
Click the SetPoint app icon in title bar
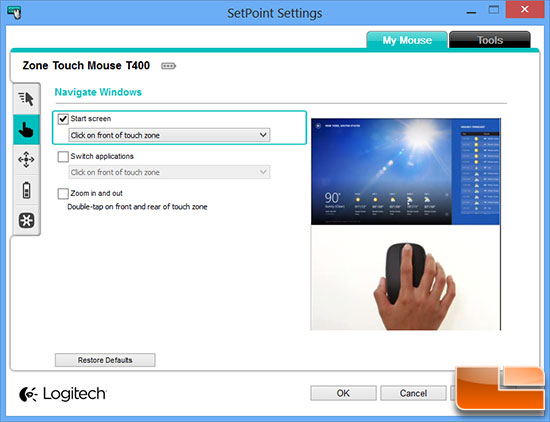14,13
